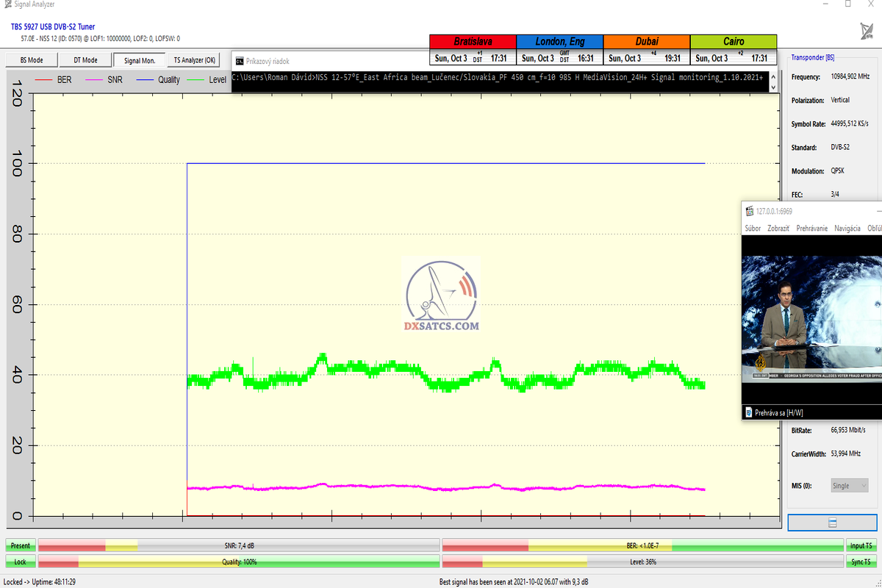The height and width of the screenshot is (588, 882).
Task: Toggle the Input TS indicator
Action: pos(861,545)
